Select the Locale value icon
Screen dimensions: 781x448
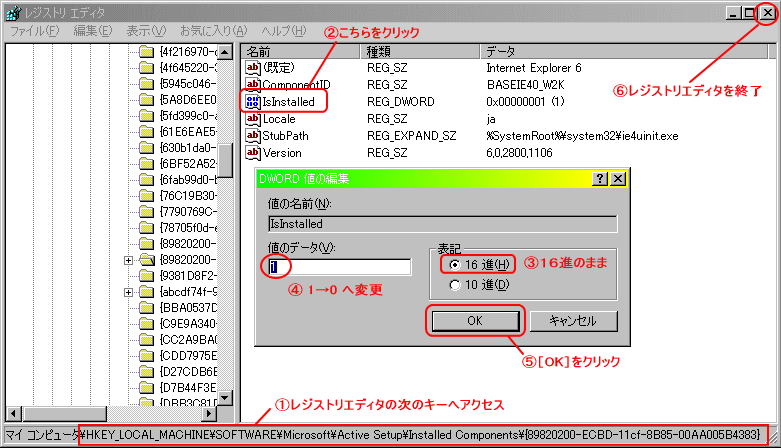coord(253,118)
